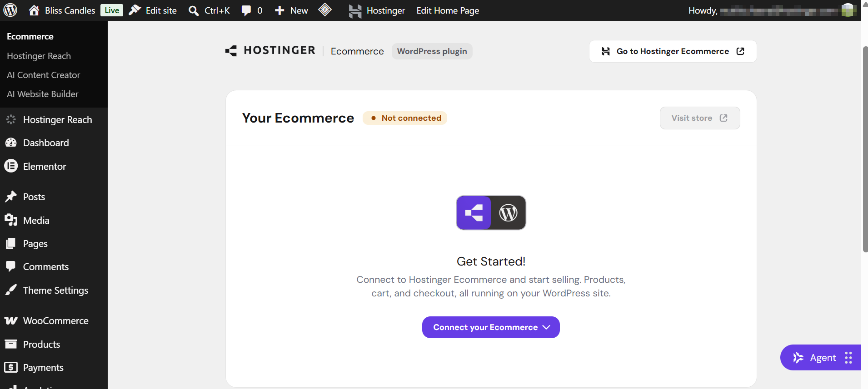This screenshot has width=868, height=389.
Task: Click Edit Home Page link
Action: coord(448,10)
